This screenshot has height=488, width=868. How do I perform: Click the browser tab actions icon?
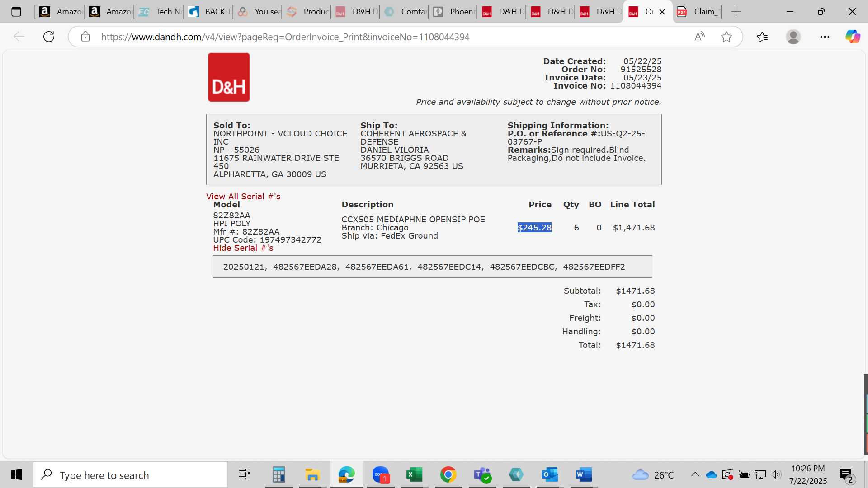(x=16, y=12)
